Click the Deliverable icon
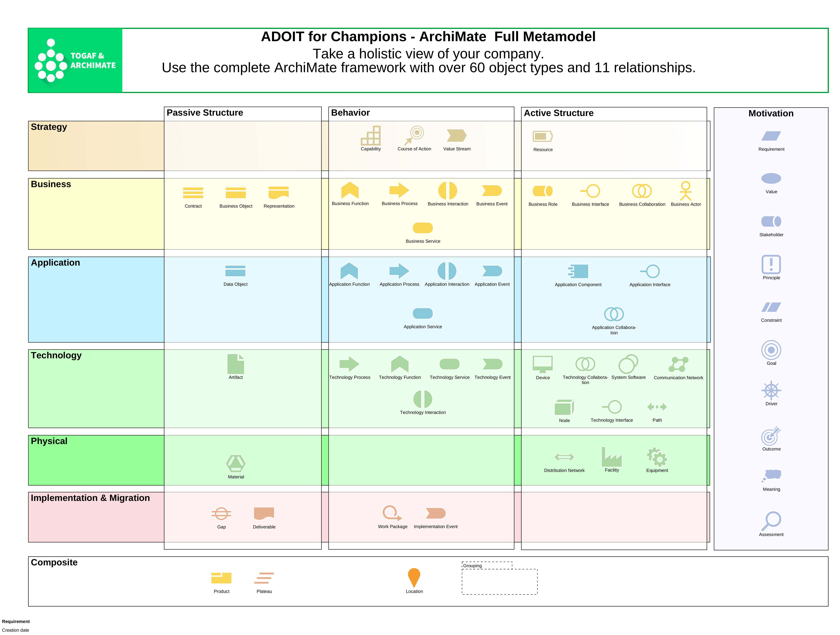The width and height of the screenshot is (840, 635). point(264,513)
